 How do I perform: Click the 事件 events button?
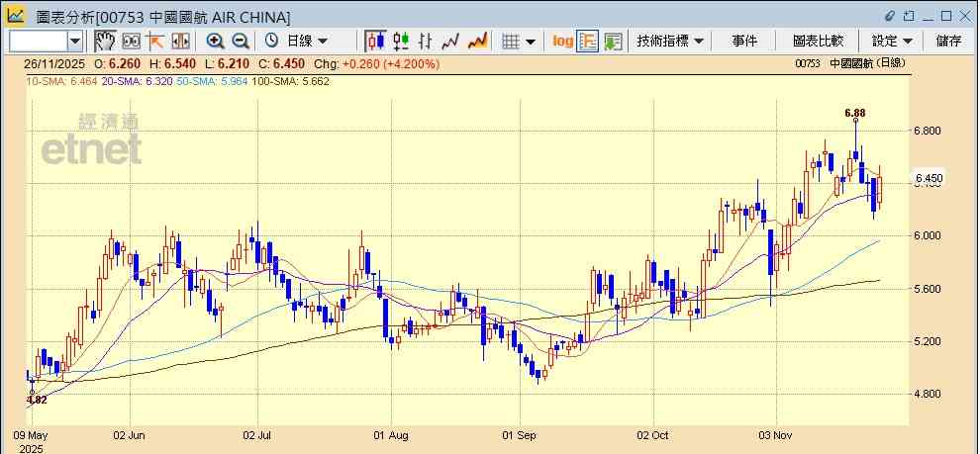744,41
